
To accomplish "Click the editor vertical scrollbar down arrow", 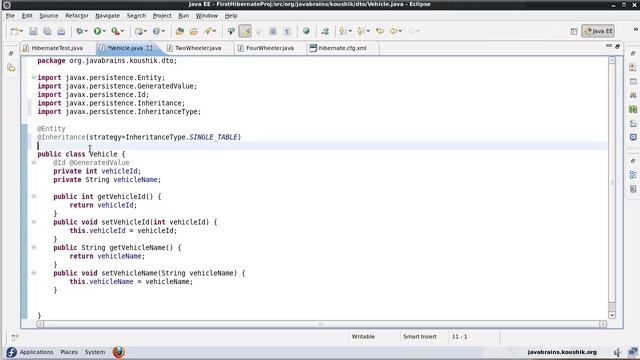I will [612, 315].
